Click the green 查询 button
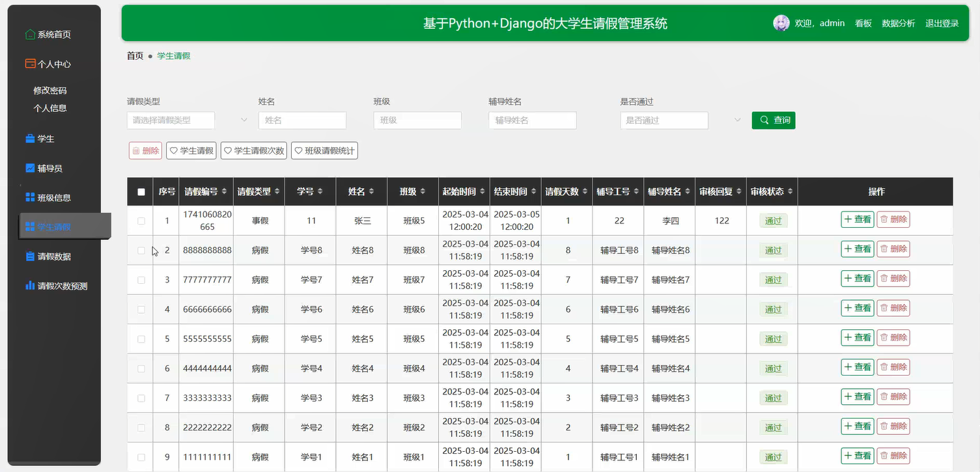 [x=774, y=120]
